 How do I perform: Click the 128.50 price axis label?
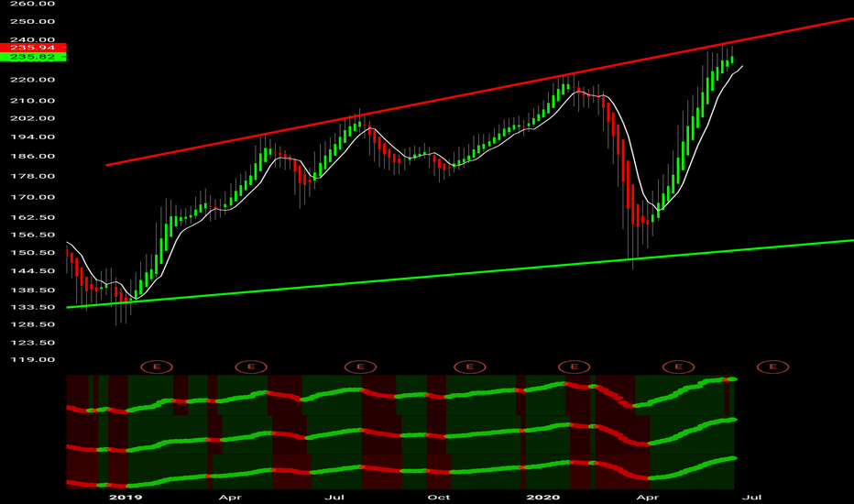pos(33,324)
